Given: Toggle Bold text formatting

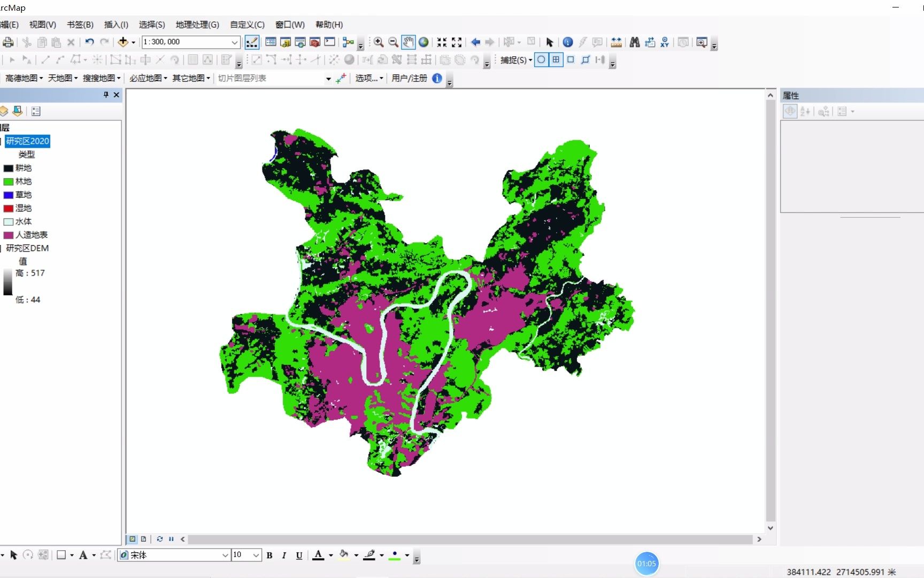Looking at the screenshot, I should coord(269,555).
